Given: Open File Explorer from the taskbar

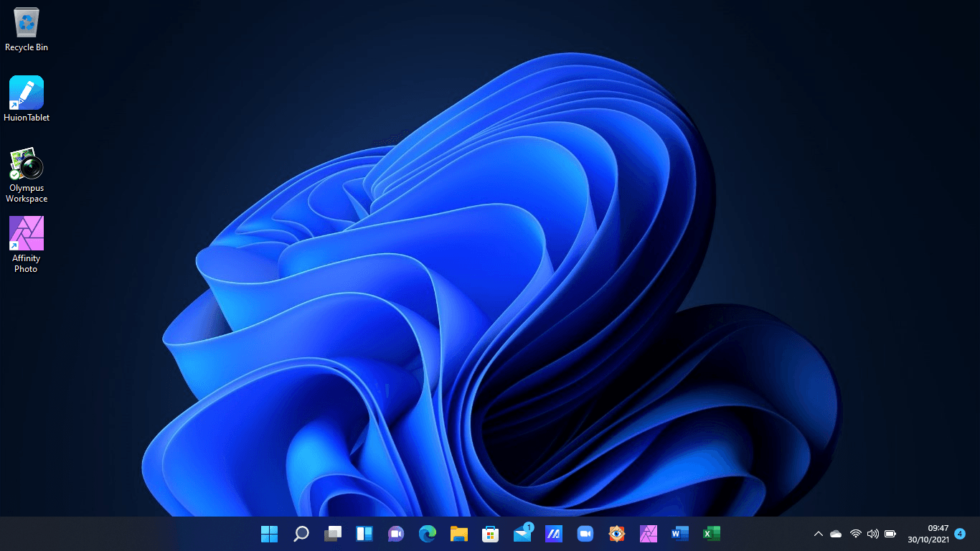Looking at the screenshot, I should point(458,534).
